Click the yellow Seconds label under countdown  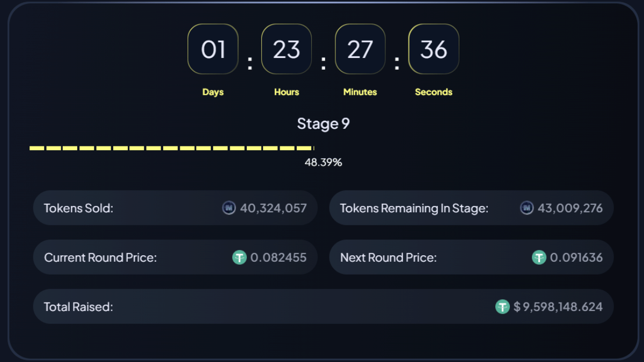tap(434, 92)
